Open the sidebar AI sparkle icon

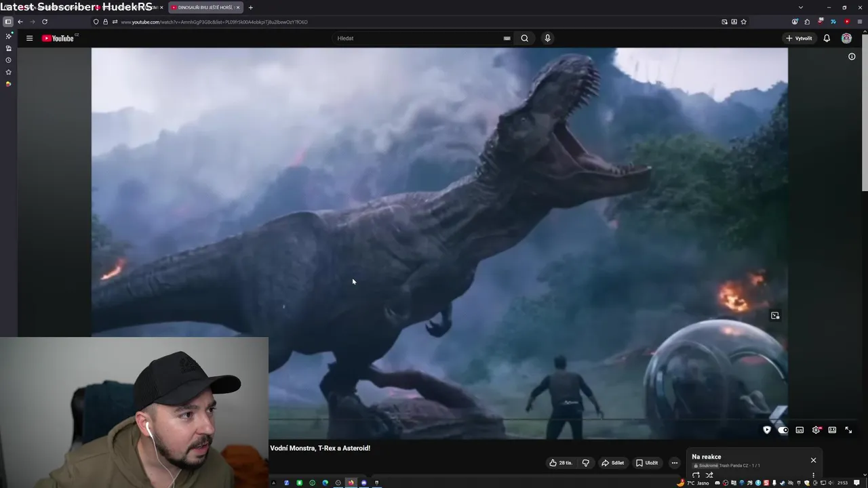[8, 37]
